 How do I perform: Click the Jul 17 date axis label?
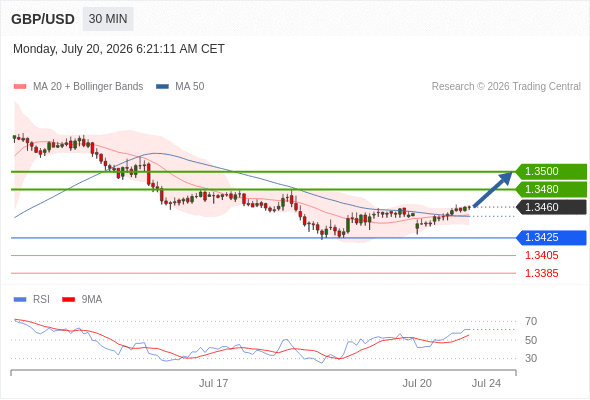tap(213, 383)
